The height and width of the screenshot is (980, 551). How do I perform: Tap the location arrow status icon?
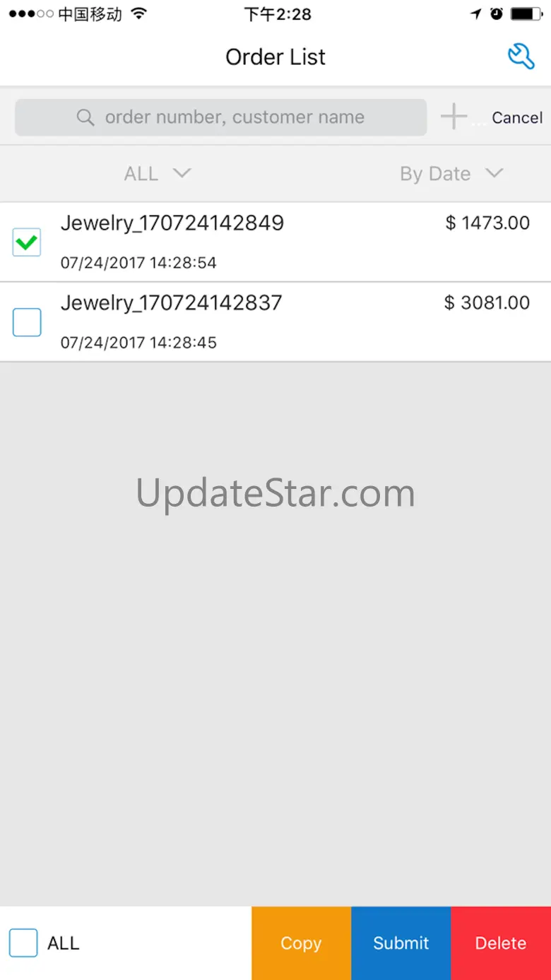(x=476, y=13)
